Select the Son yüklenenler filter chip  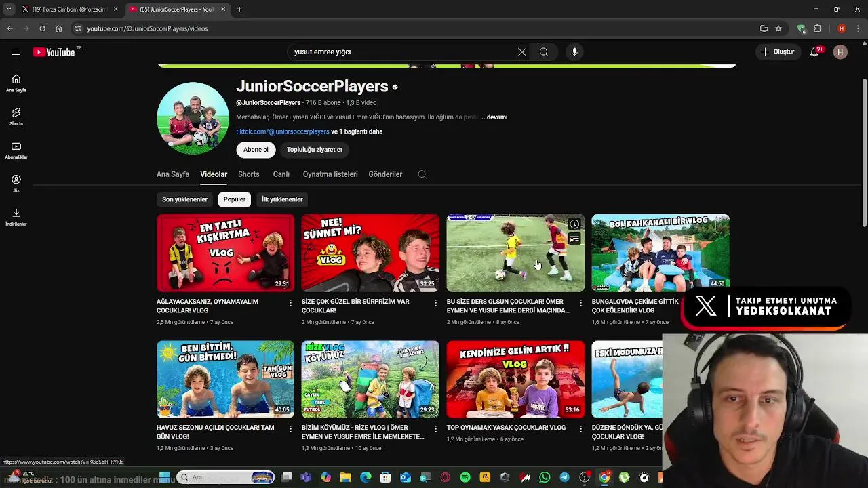coord(184,199)
